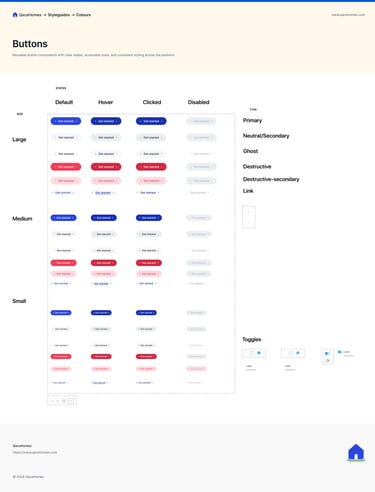Click the Large Link Default 'Get started'
This screenshot has height=492, width=375.
pyautogui.click(x=63, y=193)
